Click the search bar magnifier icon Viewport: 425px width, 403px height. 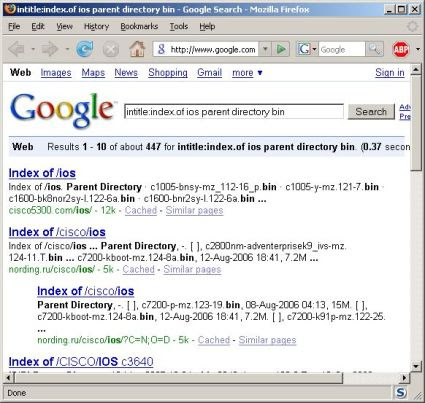pos(374,50)
